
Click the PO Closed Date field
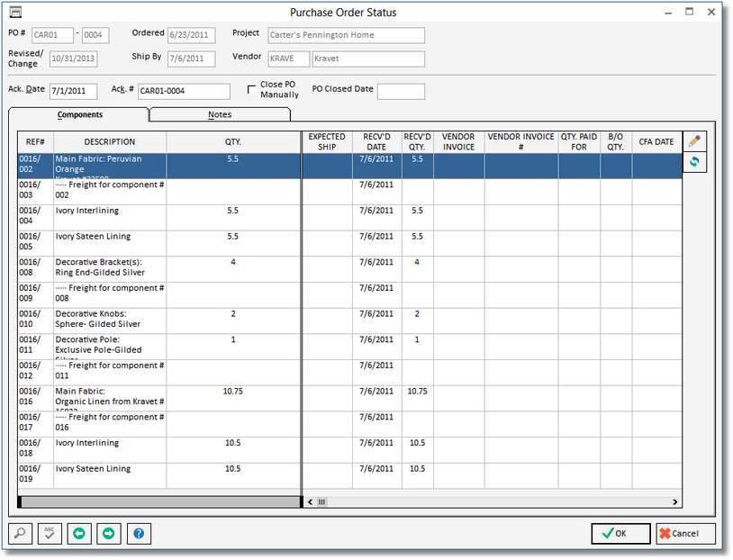(x=401, y=91)
